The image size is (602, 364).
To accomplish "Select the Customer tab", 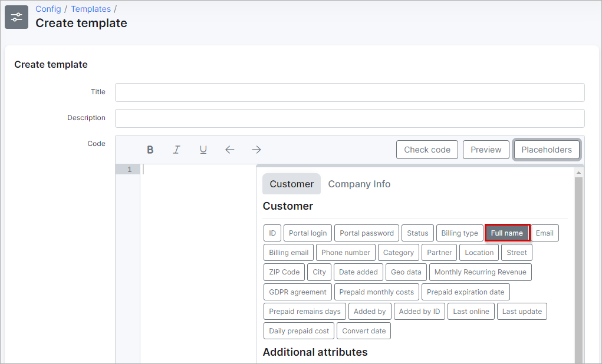I will coord(291,184).
